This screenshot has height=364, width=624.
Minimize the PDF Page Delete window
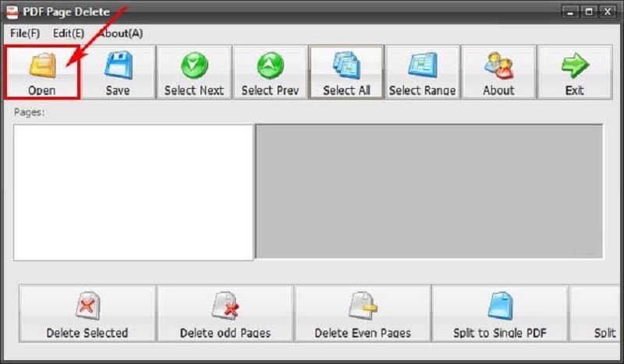(x=570, y=12)
